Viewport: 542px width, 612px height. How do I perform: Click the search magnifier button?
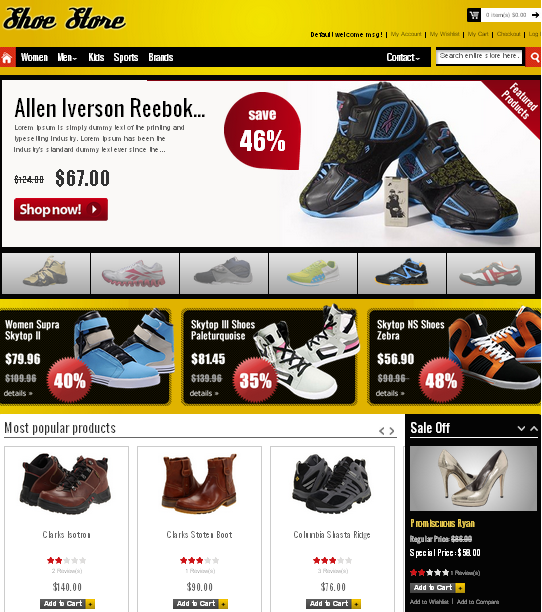point(534,57)
